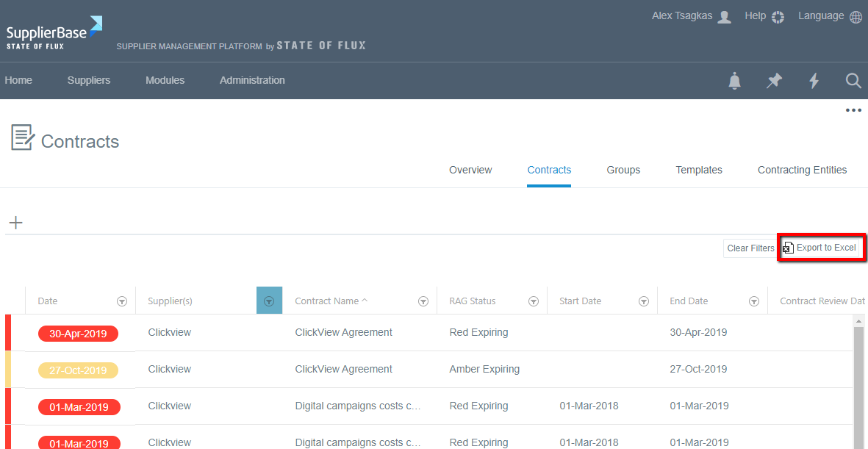Open the three-dot more options menu
The height and width of the screenshot is (449, 868).
click(853, 111)
